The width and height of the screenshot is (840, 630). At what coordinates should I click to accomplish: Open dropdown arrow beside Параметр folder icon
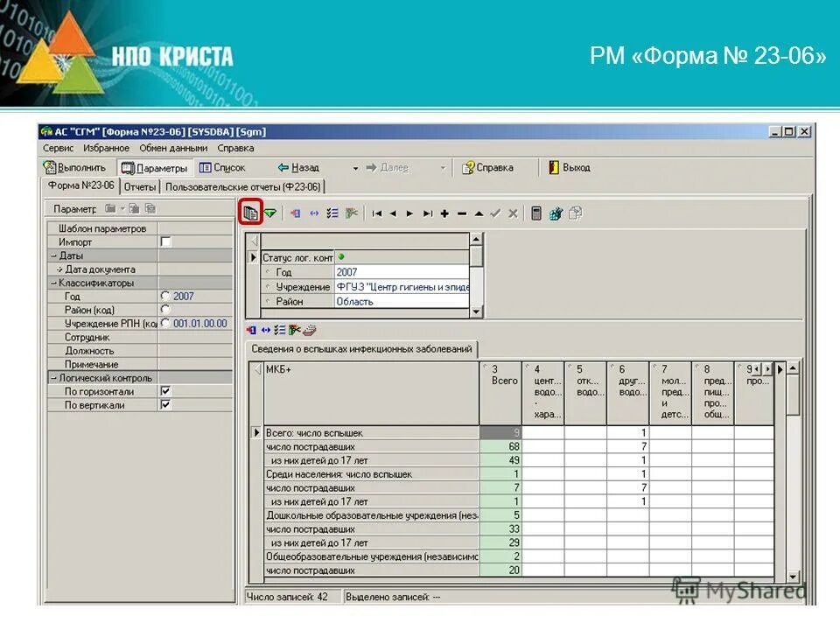tap(122, 208)
